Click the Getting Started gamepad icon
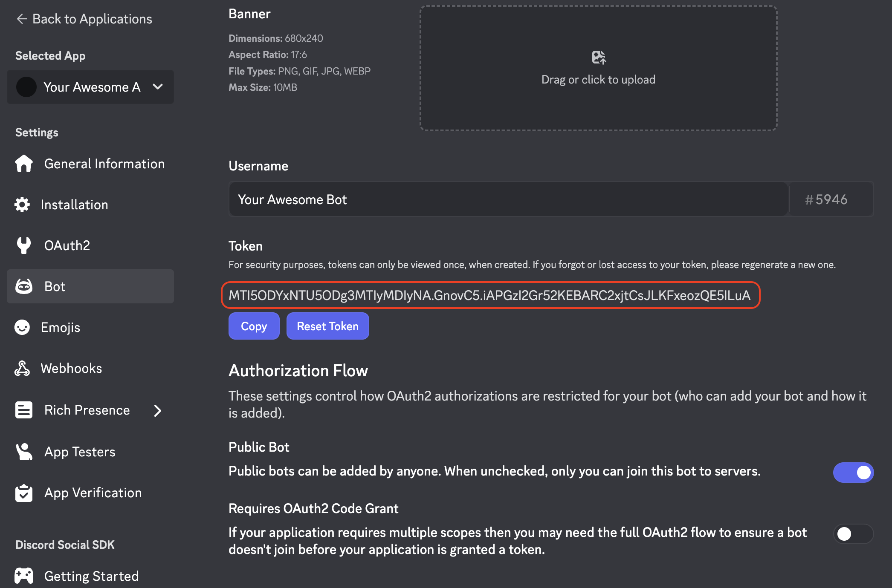The width and height of the screenshot is (892, 588). pos(24,576)
